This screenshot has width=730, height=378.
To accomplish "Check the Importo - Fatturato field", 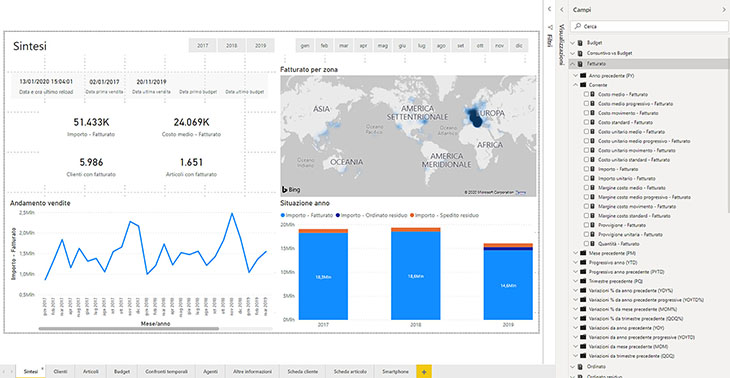I will [x=586, y=169].
